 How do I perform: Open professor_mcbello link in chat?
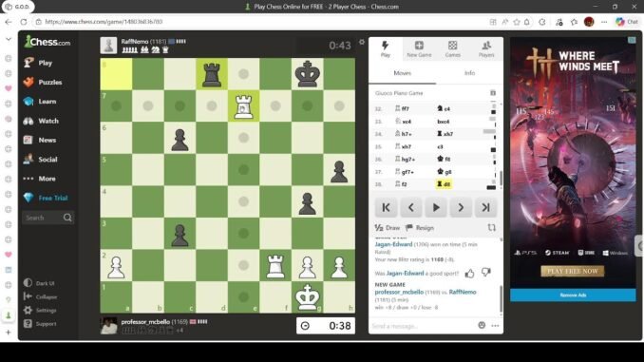pyautogui.click(x=399, y=292)
